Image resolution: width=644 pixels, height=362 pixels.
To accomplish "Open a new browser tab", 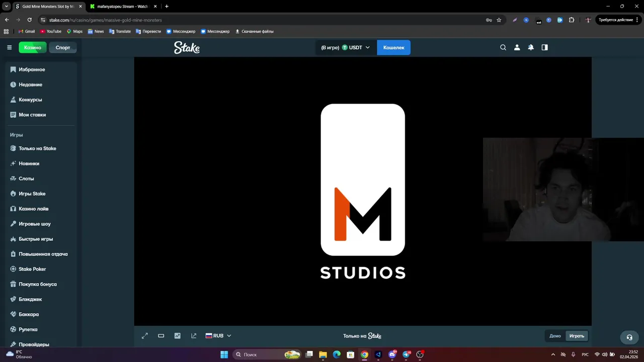I will pyautogui.click(x=167, y=7).
